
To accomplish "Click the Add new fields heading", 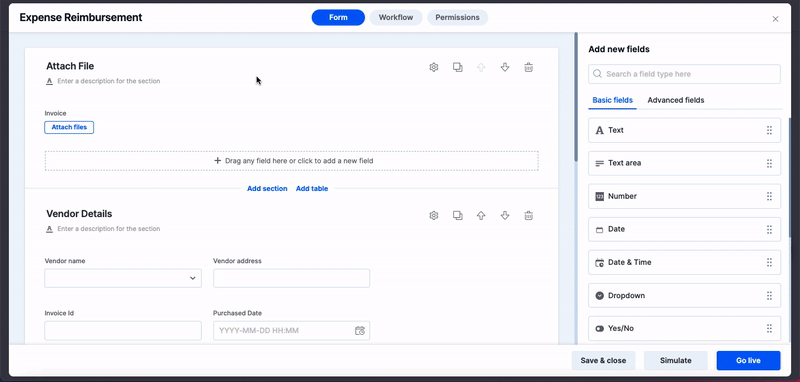I will pos(619,49).
